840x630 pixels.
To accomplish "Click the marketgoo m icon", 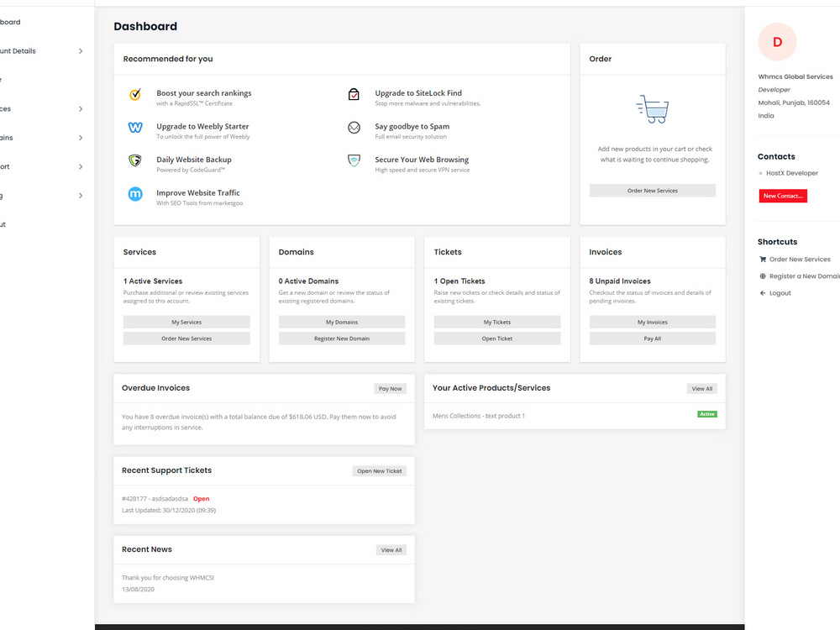I will point(135,194).
